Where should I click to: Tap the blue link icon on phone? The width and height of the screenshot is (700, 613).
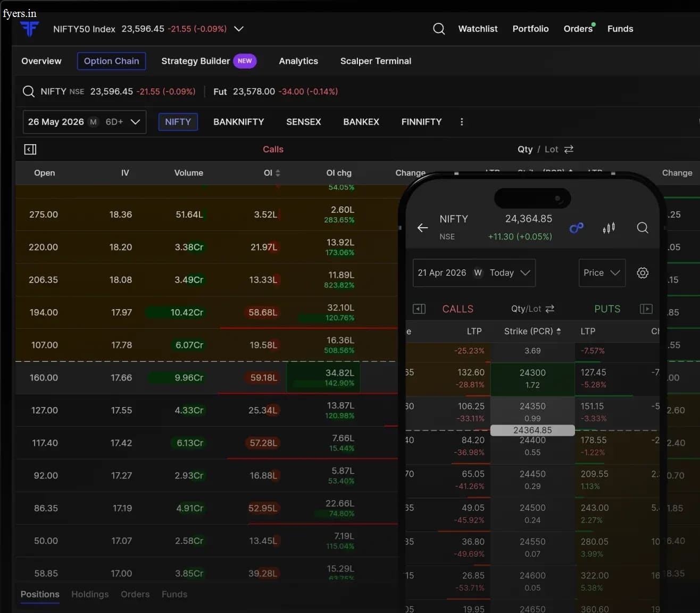pyautogui.click(x=577, y=228)
